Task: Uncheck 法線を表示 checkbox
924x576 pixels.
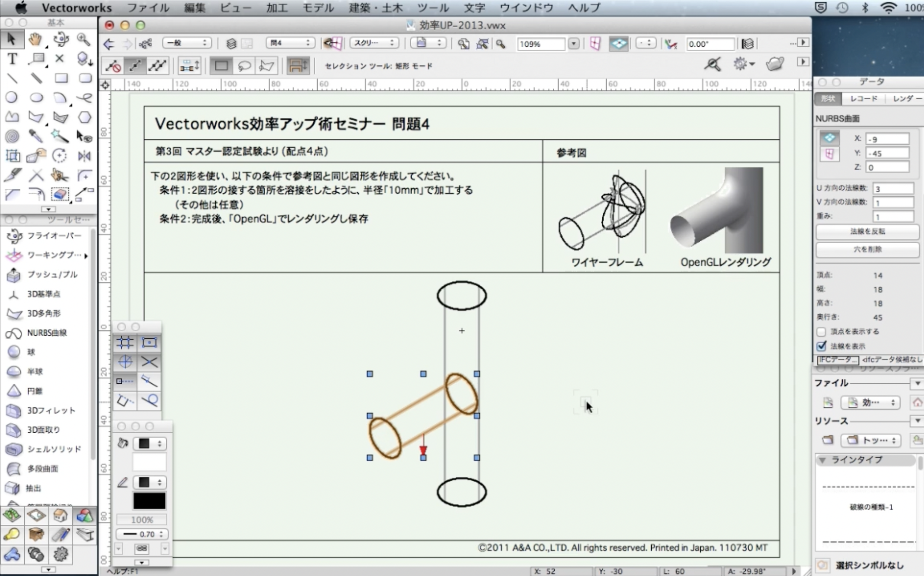Action: (x=821, y=346)
